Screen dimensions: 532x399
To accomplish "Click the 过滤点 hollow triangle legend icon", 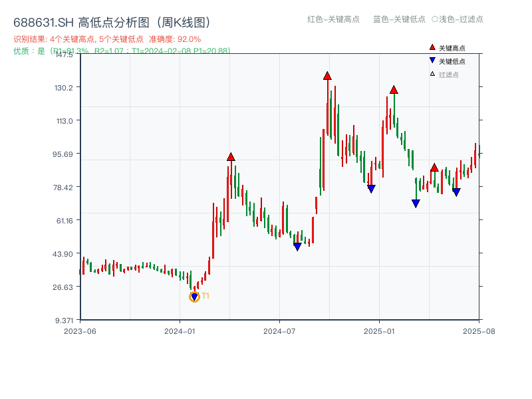I will 431,72.
